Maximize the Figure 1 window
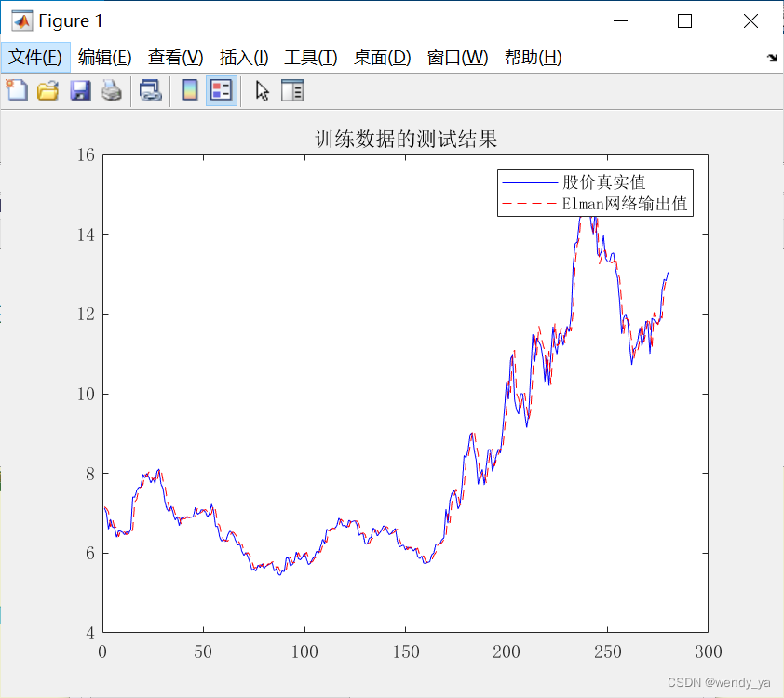784x698 pixels. [684, 21]
